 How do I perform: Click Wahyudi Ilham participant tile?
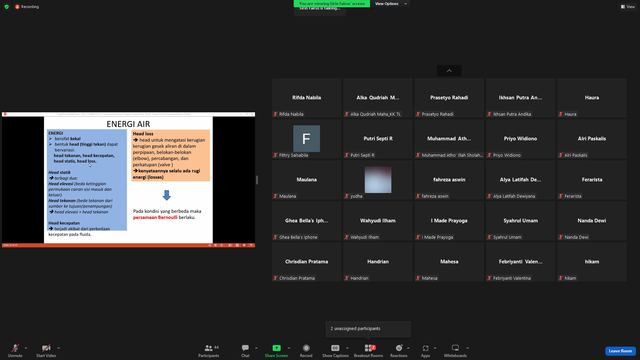[378, 221]
